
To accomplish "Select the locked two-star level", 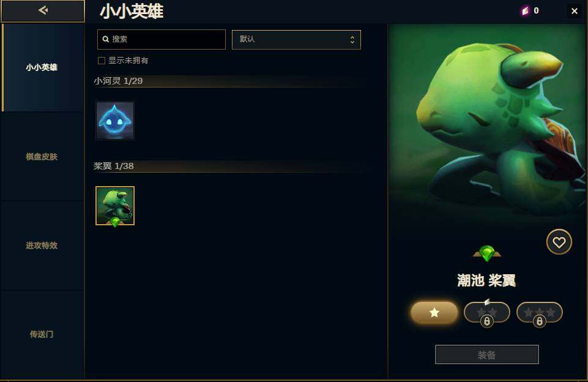I will point(487,313).
